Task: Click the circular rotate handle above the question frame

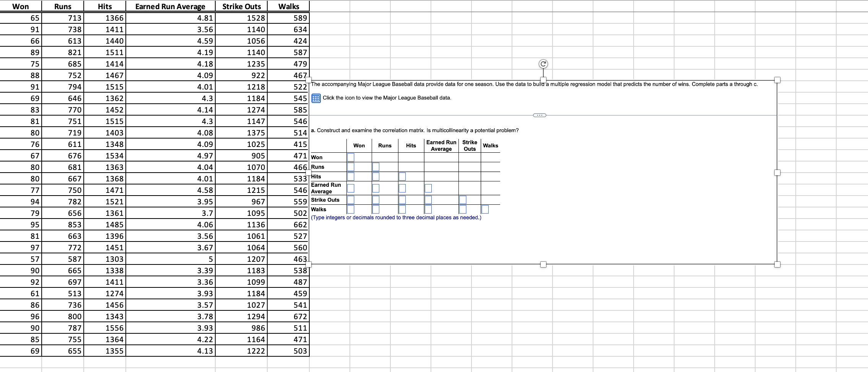Action: point(543,64)
